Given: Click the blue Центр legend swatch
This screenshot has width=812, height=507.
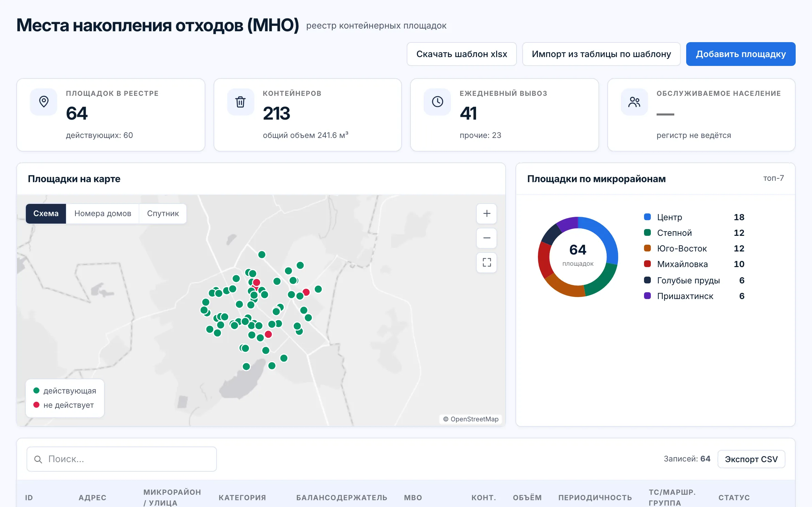Looking at the screenshot, I should [647, 217].
